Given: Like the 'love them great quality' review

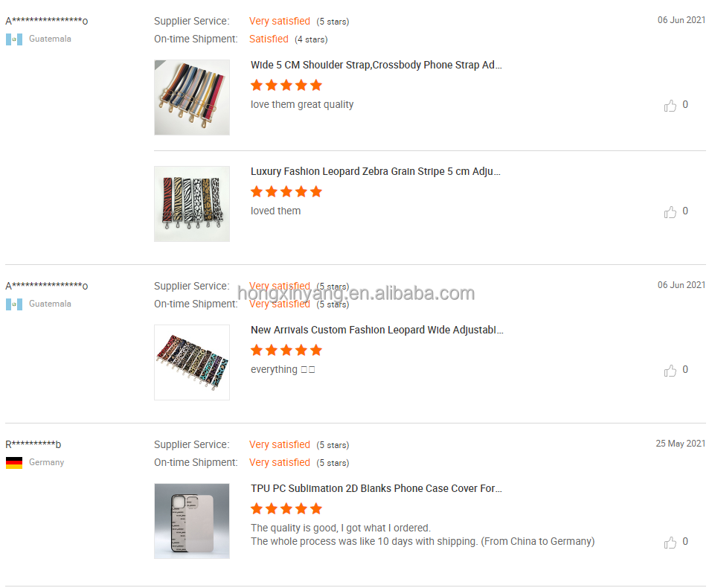Looking at the screenshot, I should pos(670,106).
